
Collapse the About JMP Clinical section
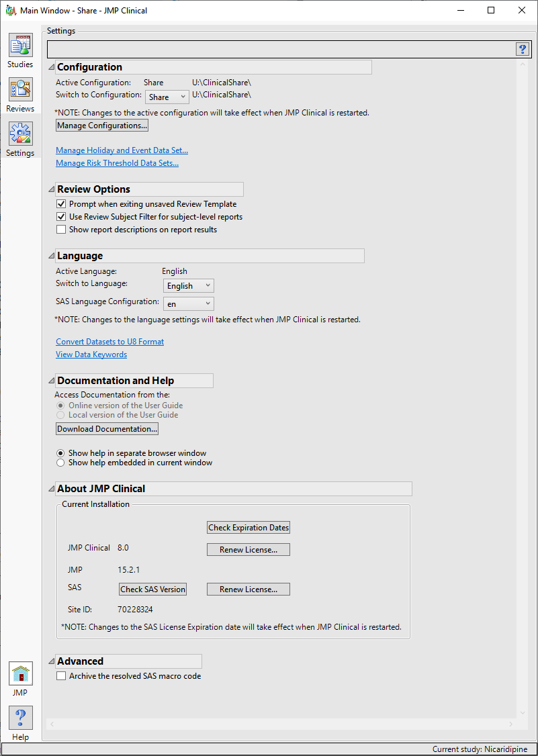coord(52,489)
